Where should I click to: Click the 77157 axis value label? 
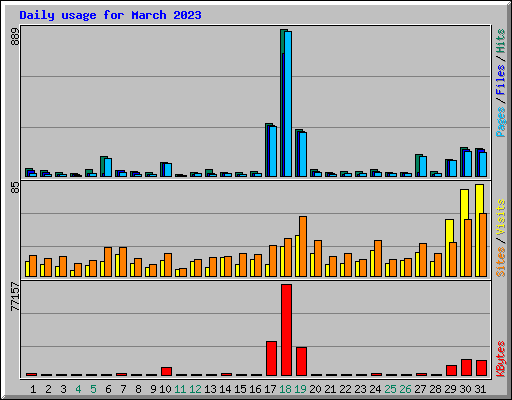pyautogui.click(x=15, y=297)
